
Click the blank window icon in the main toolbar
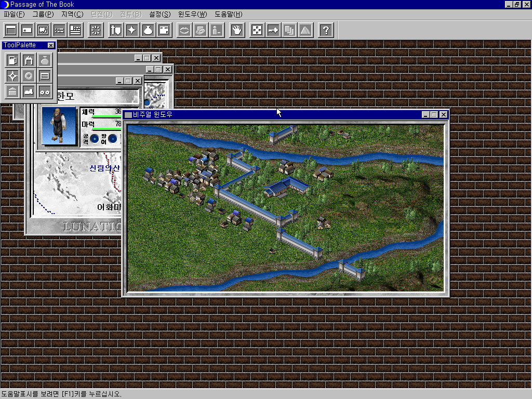pos(10,30)
